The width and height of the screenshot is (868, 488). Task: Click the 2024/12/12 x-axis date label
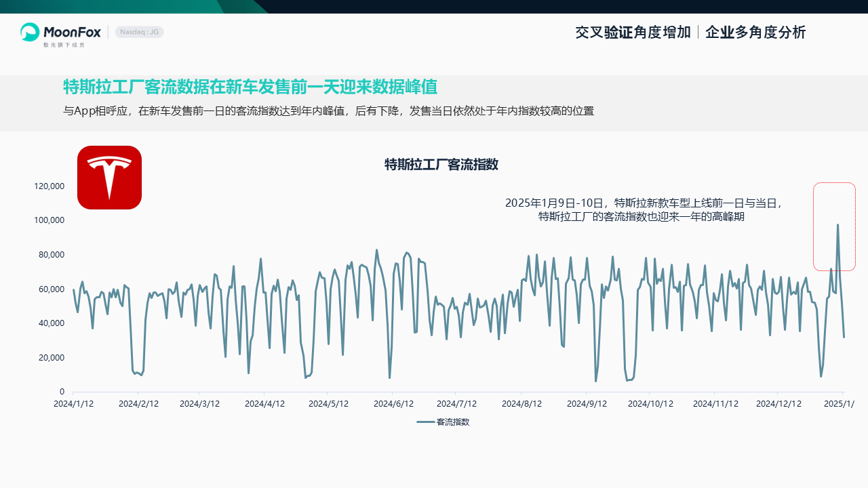[777, 403]
